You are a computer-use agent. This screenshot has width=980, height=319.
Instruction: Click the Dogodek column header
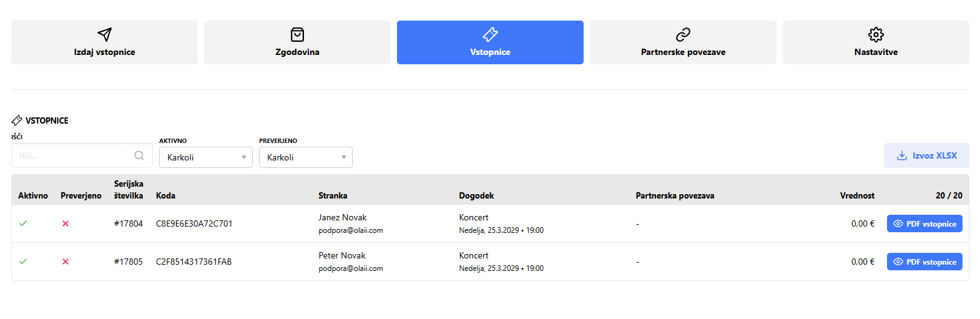pyautogui.click(x=476, y=195)
